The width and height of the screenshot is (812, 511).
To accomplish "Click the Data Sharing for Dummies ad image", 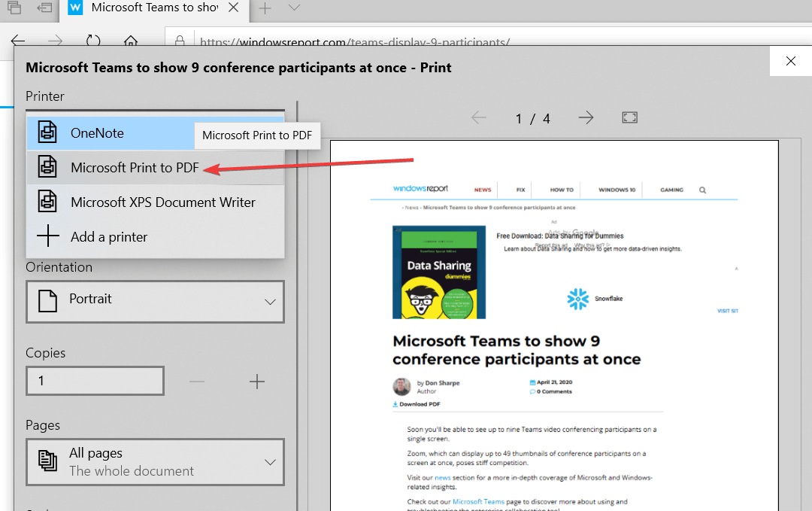I will point(439,272).
